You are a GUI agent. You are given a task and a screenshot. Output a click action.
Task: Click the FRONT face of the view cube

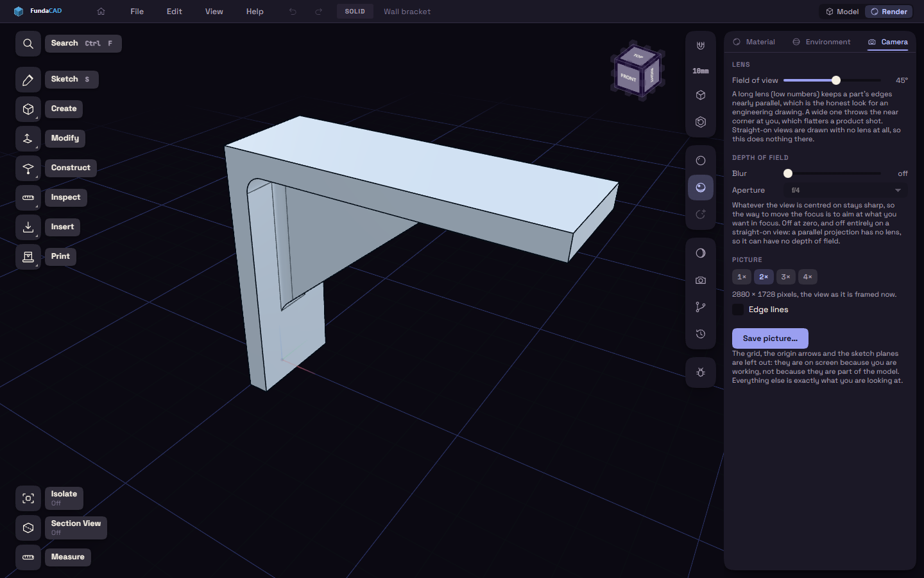click(x=628, y=78)
